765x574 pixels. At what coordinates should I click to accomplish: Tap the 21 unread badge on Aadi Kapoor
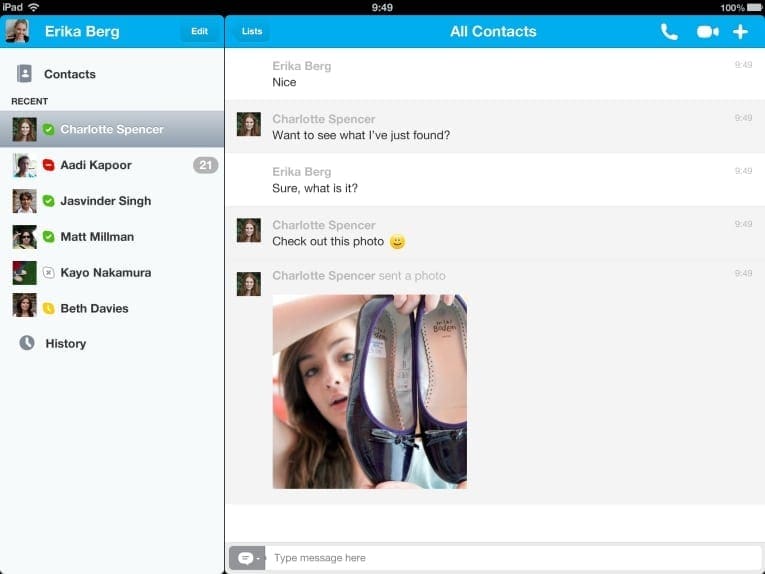205,165
